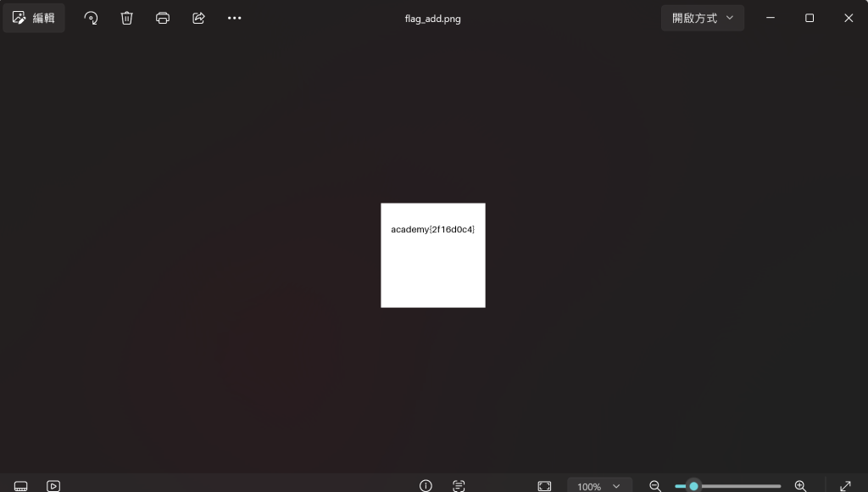Open the 100% zoom level dropdown
This screenshot has height=492, width=868.
(599, 486)
